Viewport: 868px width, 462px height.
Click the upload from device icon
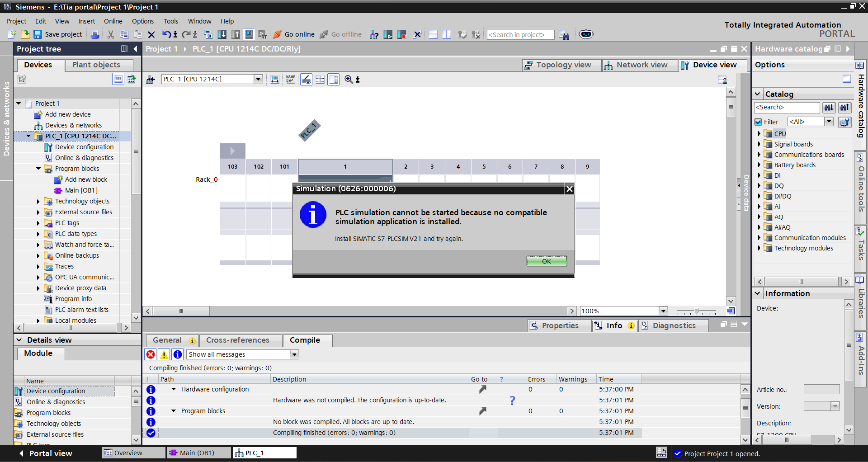(x=236, y=34)
